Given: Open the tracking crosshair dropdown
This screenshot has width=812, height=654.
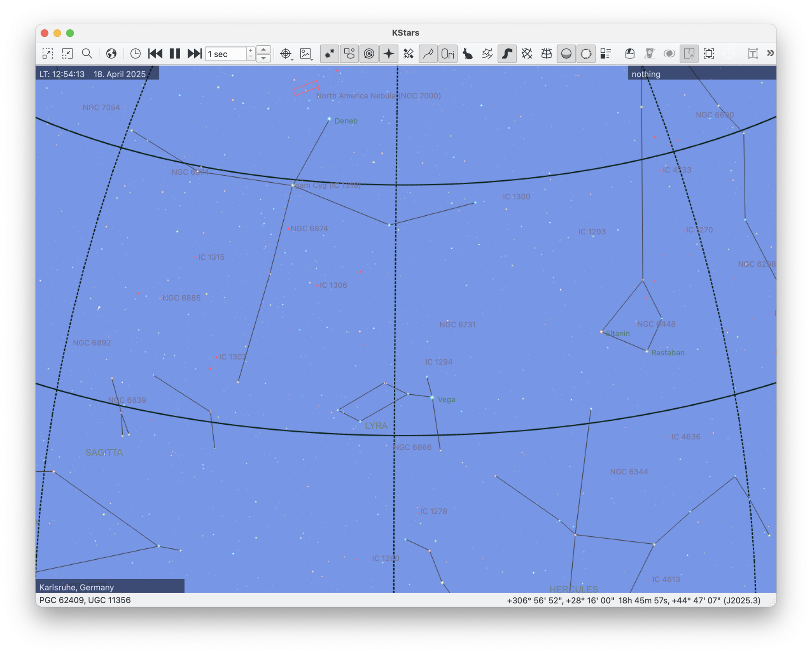Looking at the screenshot, I should coord(286,54).
